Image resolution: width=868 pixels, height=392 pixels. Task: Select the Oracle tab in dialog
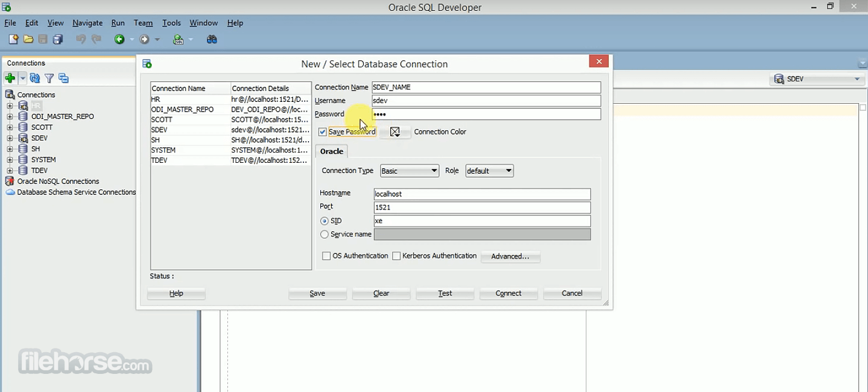pyautogui.click(x=331, y=151)
